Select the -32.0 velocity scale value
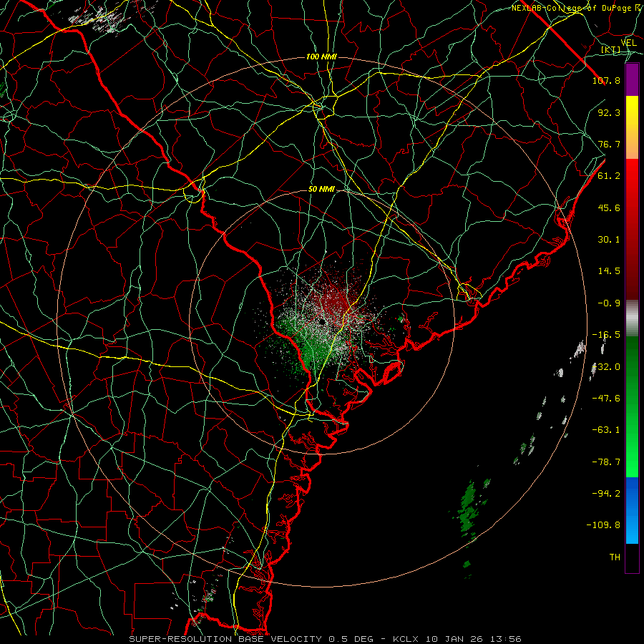Image resolution: width=644 pixels, height=644 pixels. click(x=606, y=366)
